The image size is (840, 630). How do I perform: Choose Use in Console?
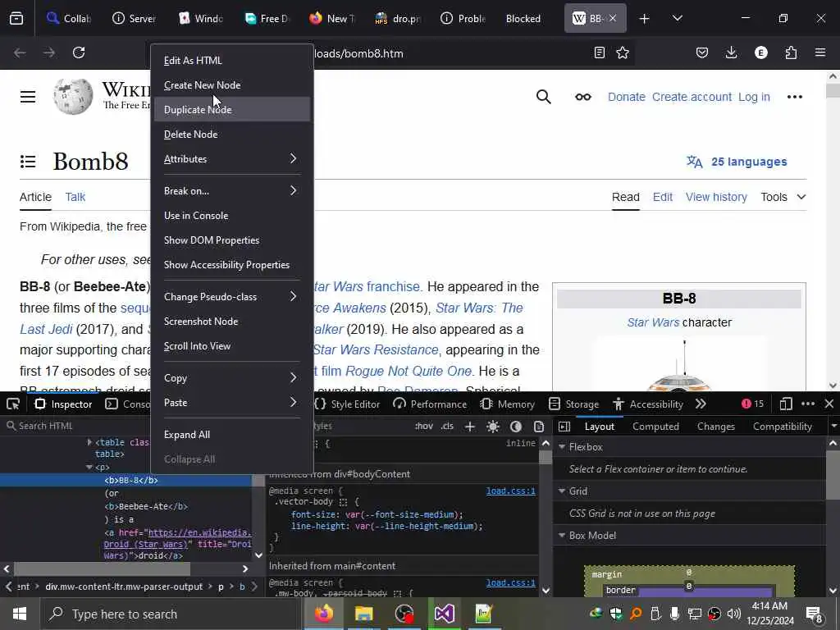(232, 216)
